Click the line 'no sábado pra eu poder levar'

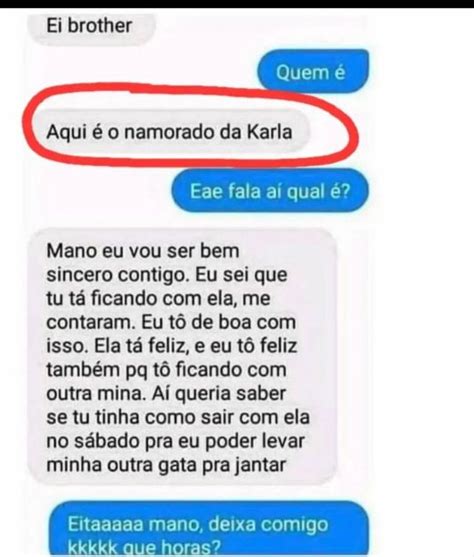point(176,441)
